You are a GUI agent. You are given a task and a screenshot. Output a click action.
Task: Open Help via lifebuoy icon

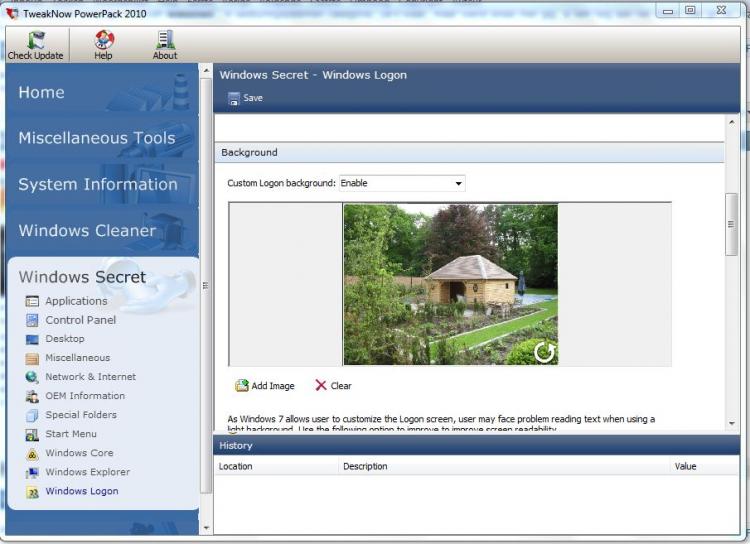click(x=104, y=40)
